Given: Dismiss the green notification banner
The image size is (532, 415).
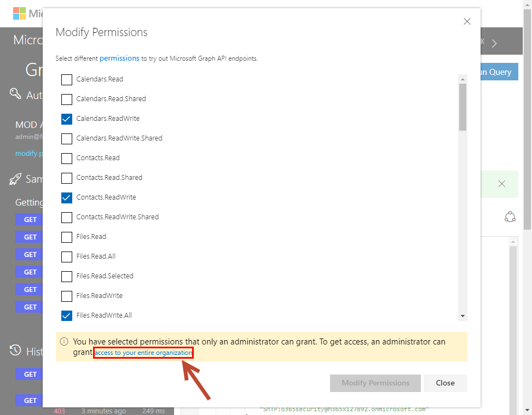Looking at the screenshot, I should (x=502, y=184).
